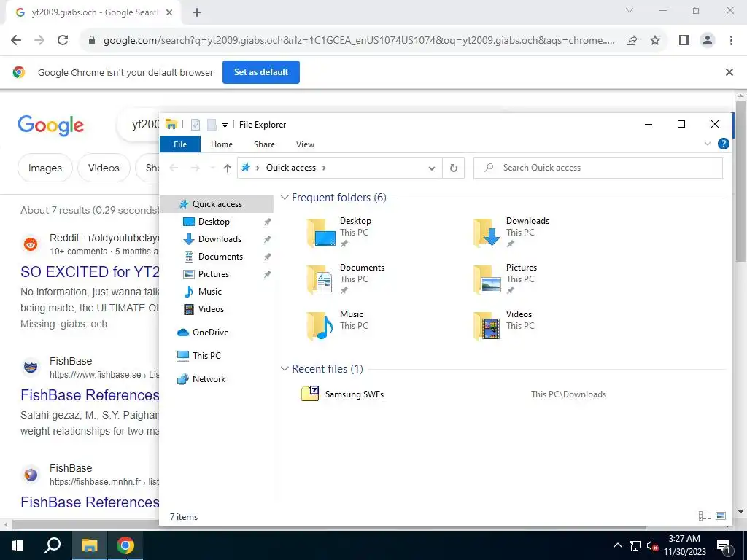This screenshot has width=747, height=560.
Task: Select Desktop folder icon in Frequent folders
Action: [321, 233]
